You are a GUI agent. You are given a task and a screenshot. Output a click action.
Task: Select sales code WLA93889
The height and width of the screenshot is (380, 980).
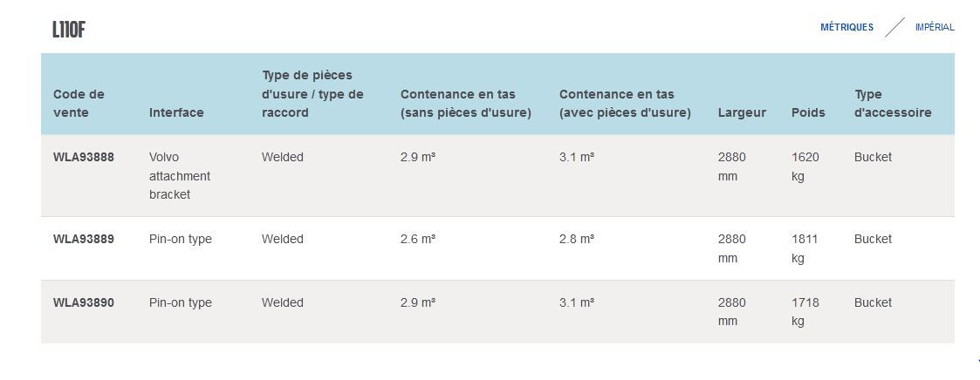pyautogui.click(x=84, y=239)
